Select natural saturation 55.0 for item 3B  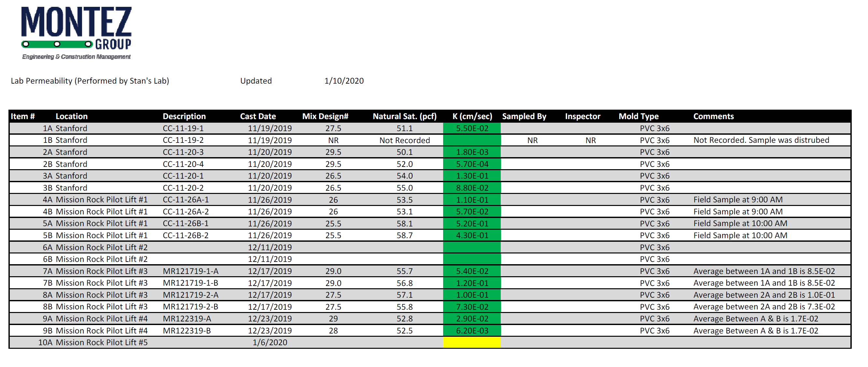tap(405, 188)
